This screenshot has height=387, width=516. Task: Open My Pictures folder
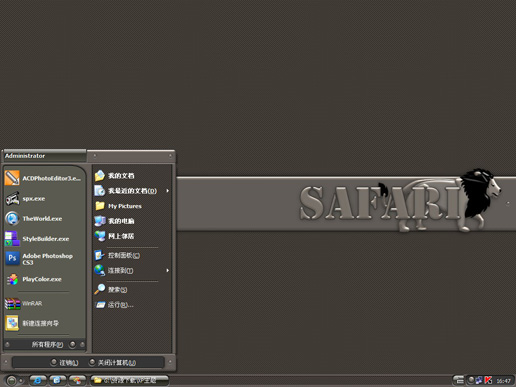132,206
